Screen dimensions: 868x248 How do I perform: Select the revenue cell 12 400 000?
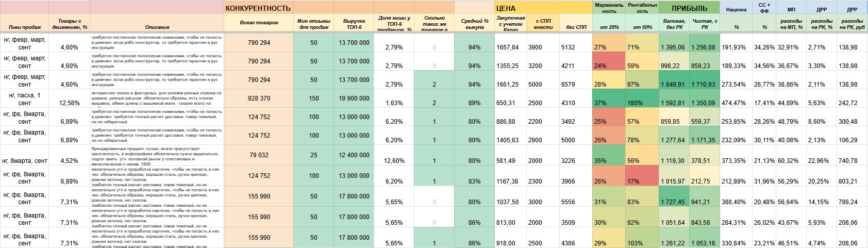pos(354,155)
